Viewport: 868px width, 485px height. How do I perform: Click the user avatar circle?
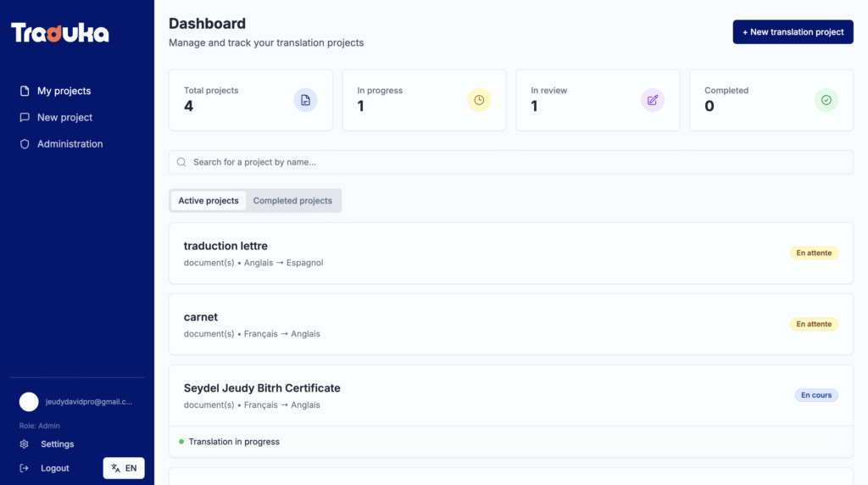(x=29, y=402)
